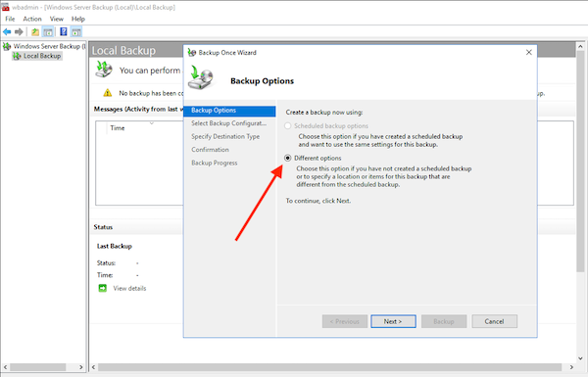Click the main pane scroll-left arrow
588x377 pixels.
coord(94,367)
